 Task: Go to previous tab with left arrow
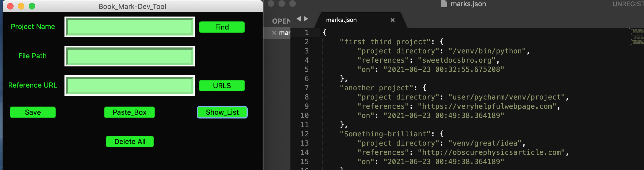pos(299,19)
